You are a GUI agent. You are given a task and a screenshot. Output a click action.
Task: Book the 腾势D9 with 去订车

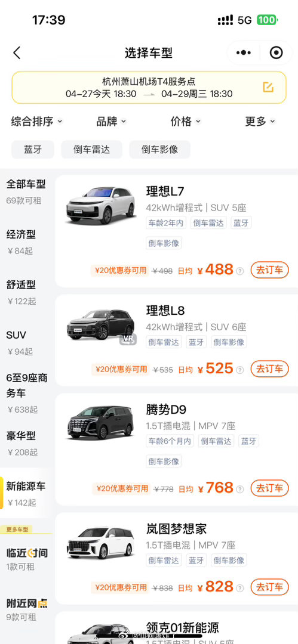coord(270,488)
